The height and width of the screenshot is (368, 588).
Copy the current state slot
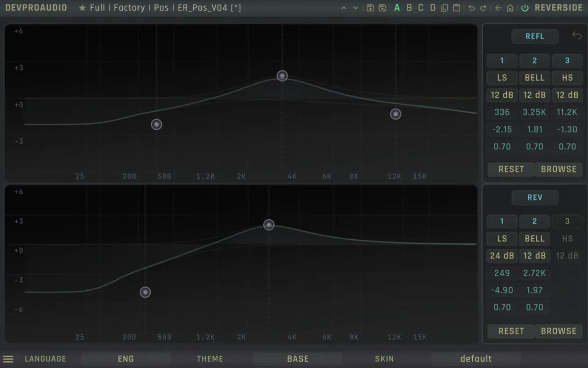[444, 8]
